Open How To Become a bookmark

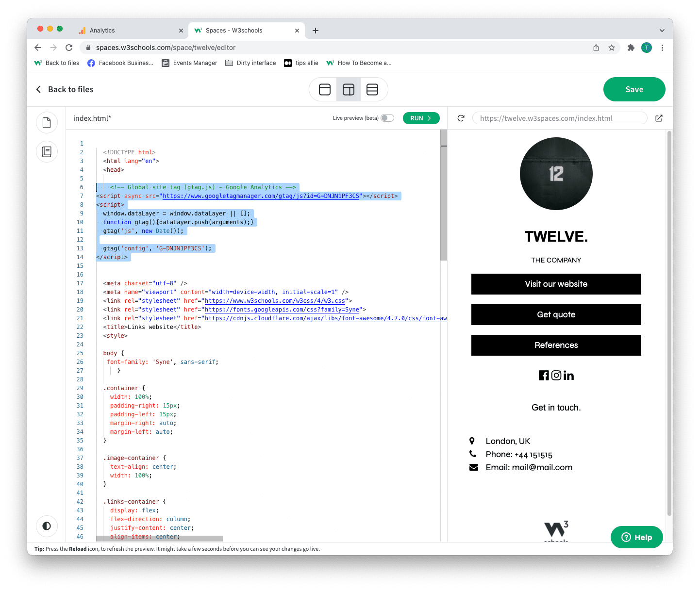point(359,63)
